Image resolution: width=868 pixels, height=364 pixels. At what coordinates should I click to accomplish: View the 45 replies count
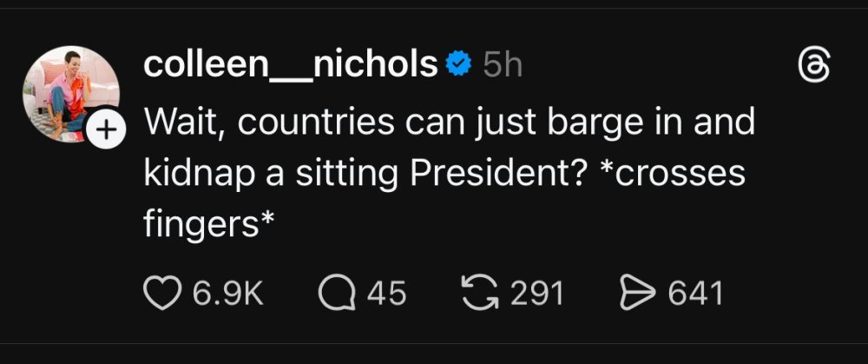coord(387,292)
